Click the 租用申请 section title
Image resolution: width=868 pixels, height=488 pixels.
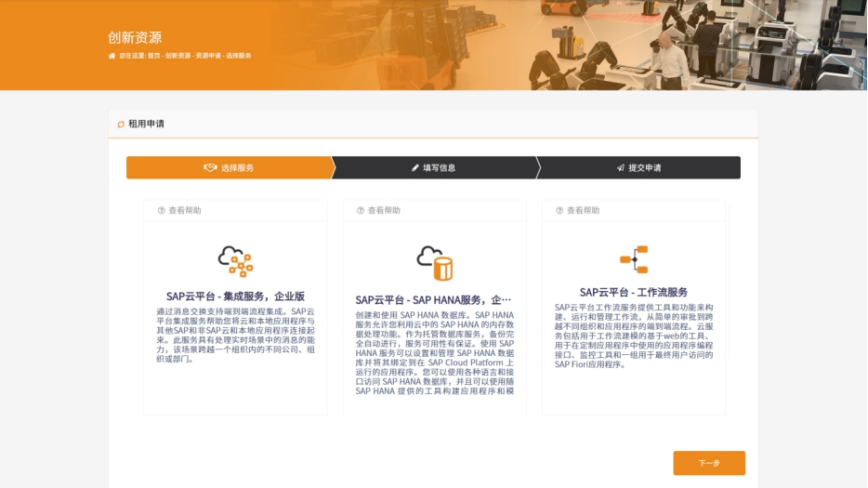pos(146,124)
